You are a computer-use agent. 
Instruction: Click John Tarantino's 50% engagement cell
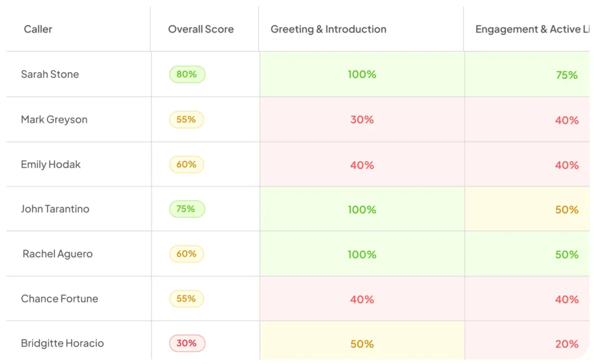point(527,209)
